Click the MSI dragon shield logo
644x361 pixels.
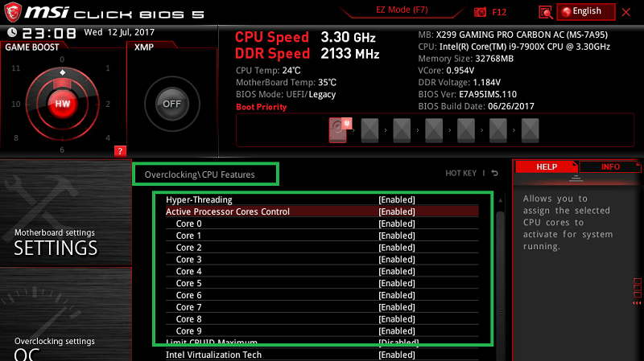tap(13, 12)
